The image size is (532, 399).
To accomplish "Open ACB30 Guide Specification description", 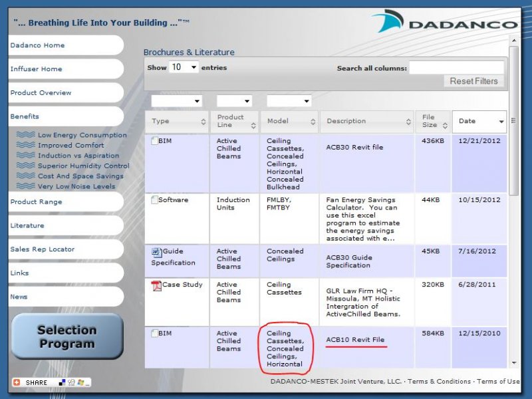I will (x=349, y=261).
